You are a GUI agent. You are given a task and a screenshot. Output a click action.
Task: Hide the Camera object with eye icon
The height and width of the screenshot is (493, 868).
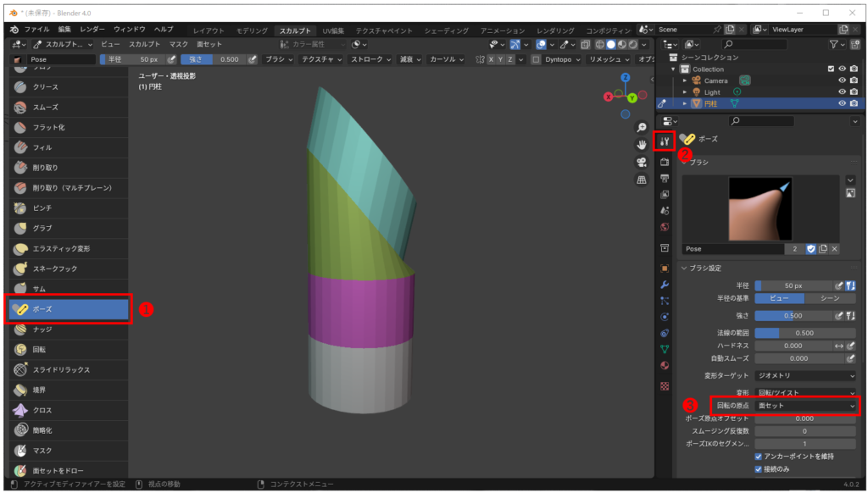pos(843,80)
